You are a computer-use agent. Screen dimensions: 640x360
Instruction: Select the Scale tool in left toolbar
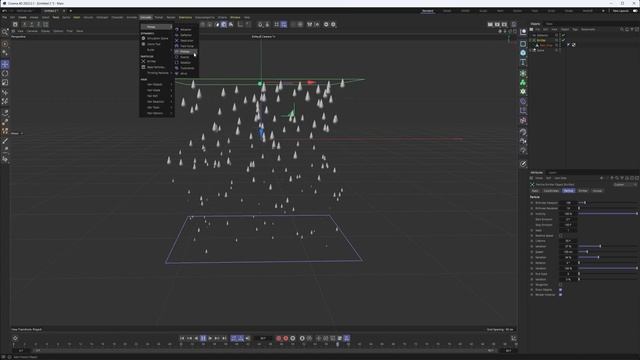pyautogui.click(x=5, y=82)
